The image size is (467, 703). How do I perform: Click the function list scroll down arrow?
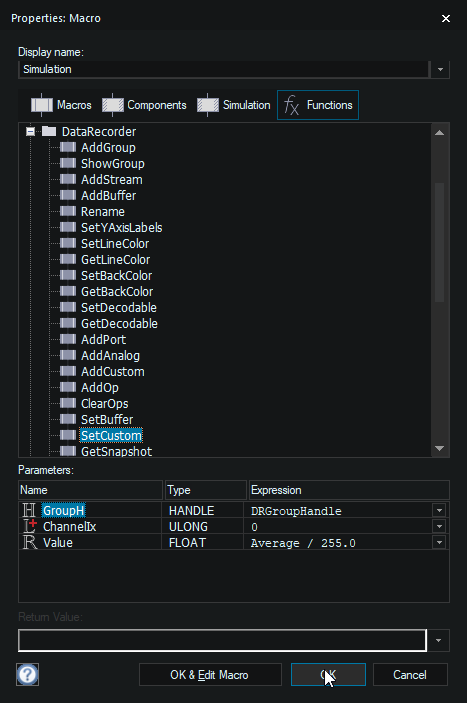coord(439,448)
